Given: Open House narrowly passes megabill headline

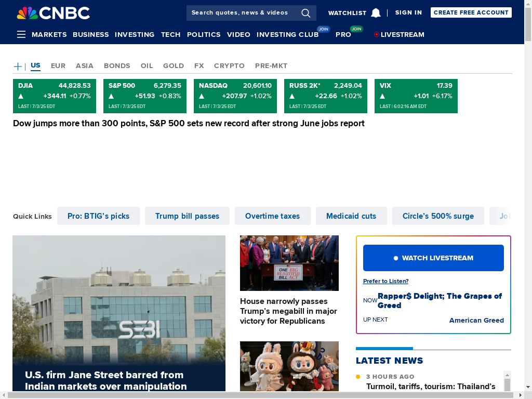Looking at the screenshot, I should tap(288, 311).
